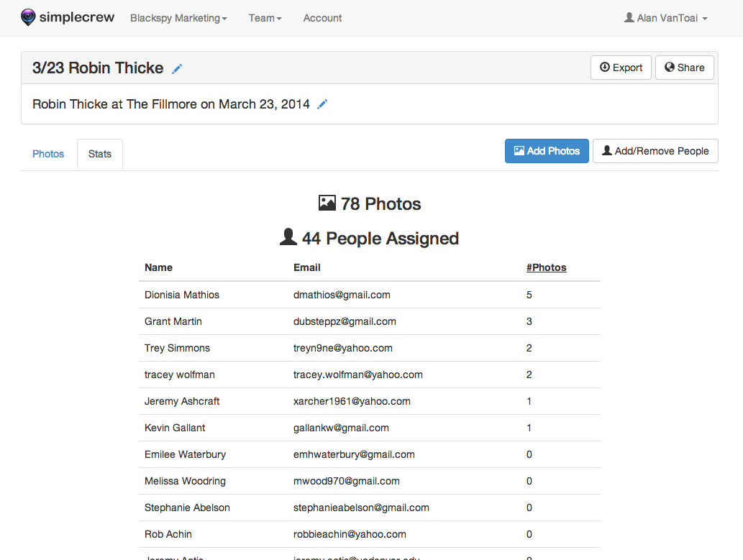
Task: Click the 44 People Assigned heading
Action: coord(380,239)
